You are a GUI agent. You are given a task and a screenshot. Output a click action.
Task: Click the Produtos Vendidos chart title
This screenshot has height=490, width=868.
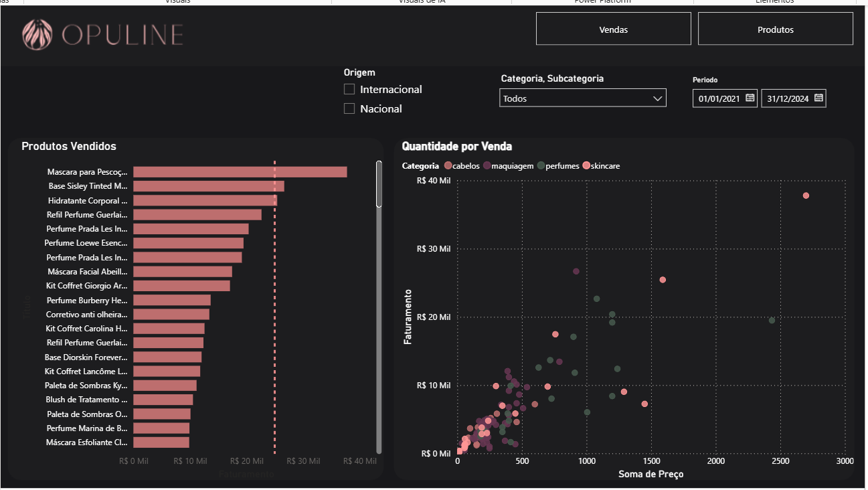point(69,146)
